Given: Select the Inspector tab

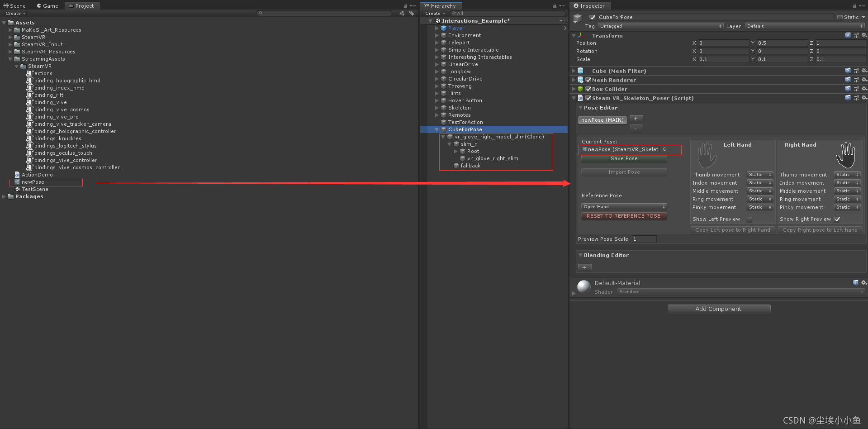Looking at the screenshot, I should pos(590,6).
